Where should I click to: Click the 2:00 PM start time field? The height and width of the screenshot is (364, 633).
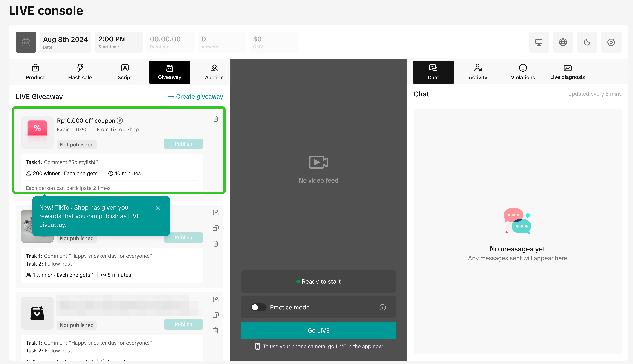119,42
